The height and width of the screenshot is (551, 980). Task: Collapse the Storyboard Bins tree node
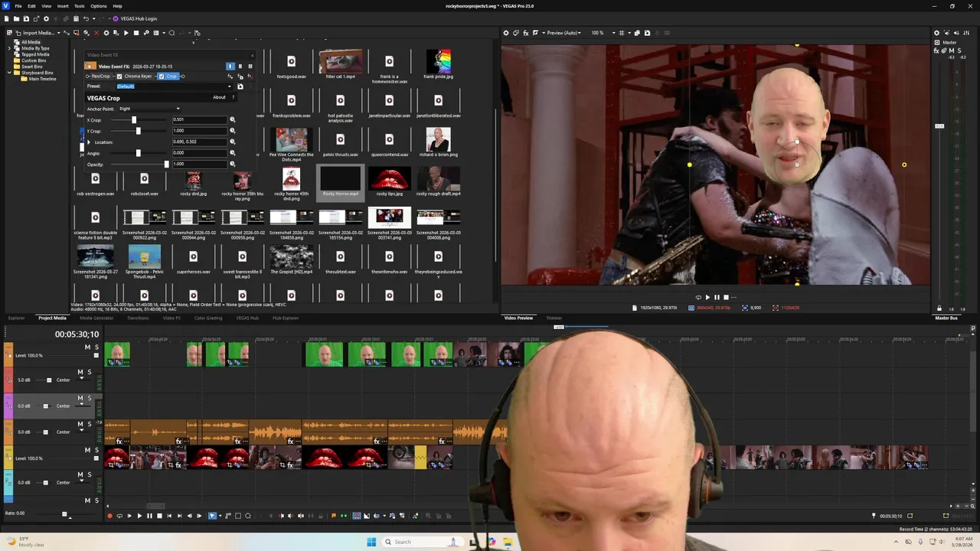10,73
